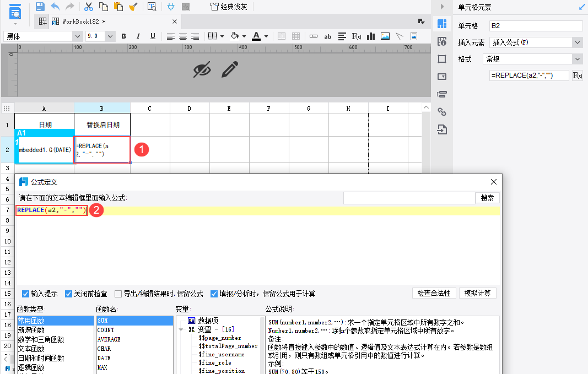The image size is (588, 374).
Task: Open the font color dropdown arrow
Action: (x=266, y=36)
